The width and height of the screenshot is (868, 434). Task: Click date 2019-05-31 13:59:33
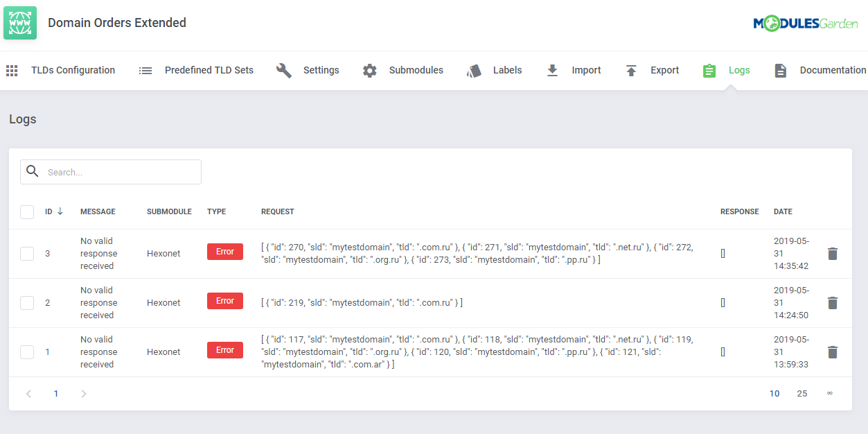[791, 352]
